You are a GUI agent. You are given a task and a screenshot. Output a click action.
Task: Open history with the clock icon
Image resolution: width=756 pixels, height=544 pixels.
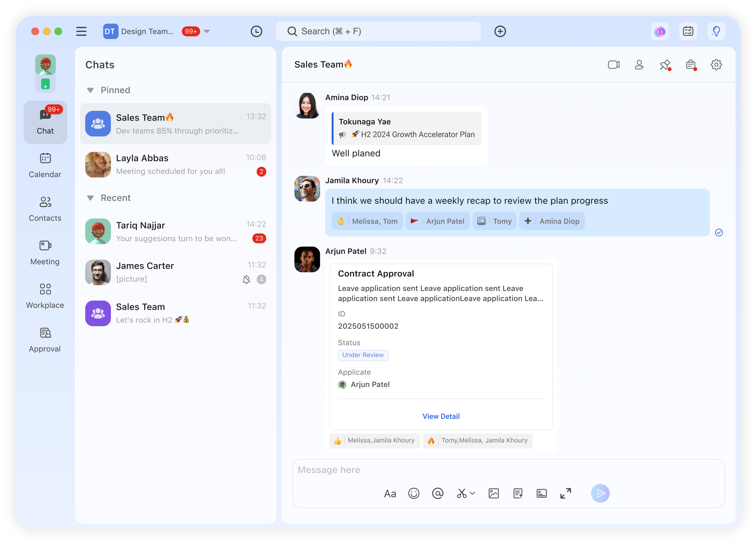click(256, 32)
